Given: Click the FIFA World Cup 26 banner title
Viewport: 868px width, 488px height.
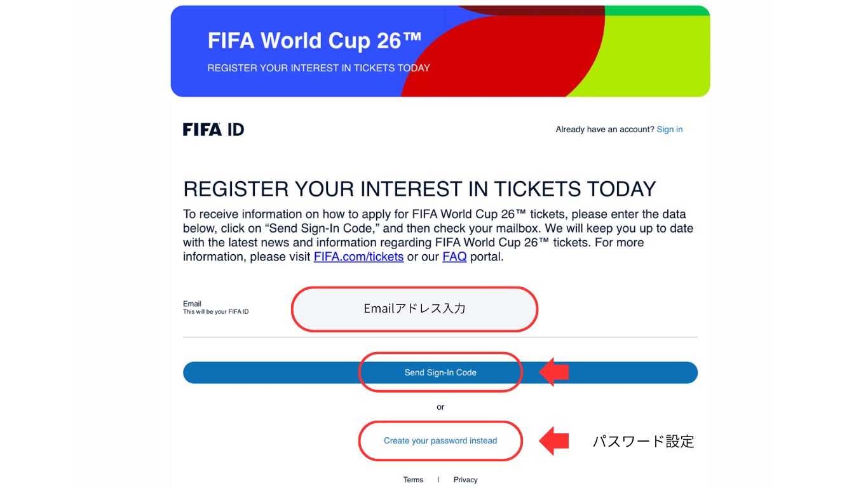Looking at the screenshot, I should click(x=314, y=41).
